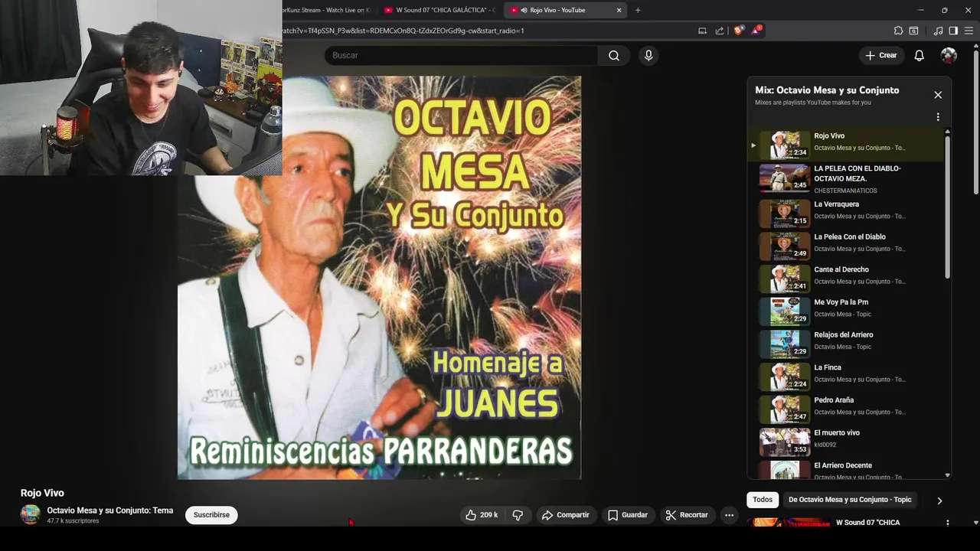Dislike the video with thumbs-down button
Screen dimensions: 980x551
(x=518, y=515)
